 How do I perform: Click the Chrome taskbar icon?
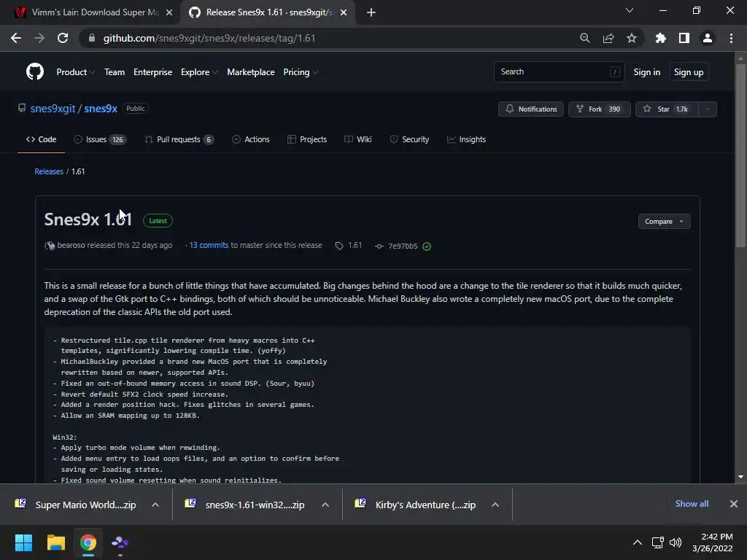click(x=88, y=542)
